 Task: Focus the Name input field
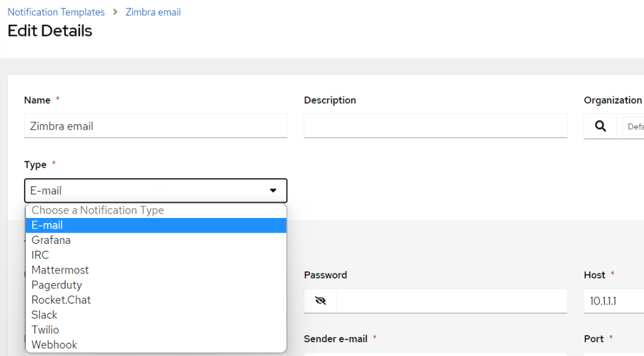pos(155,126)
